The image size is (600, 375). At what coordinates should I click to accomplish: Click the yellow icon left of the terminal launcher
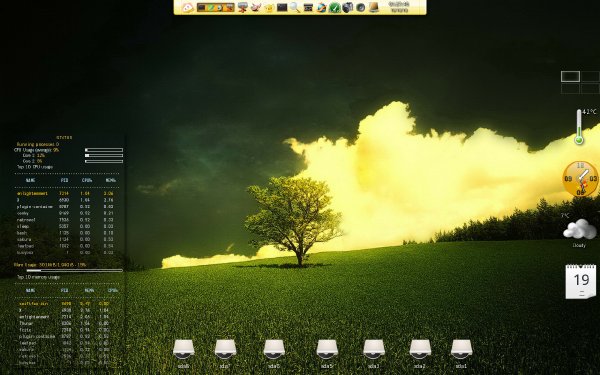[x=269, y=7]
